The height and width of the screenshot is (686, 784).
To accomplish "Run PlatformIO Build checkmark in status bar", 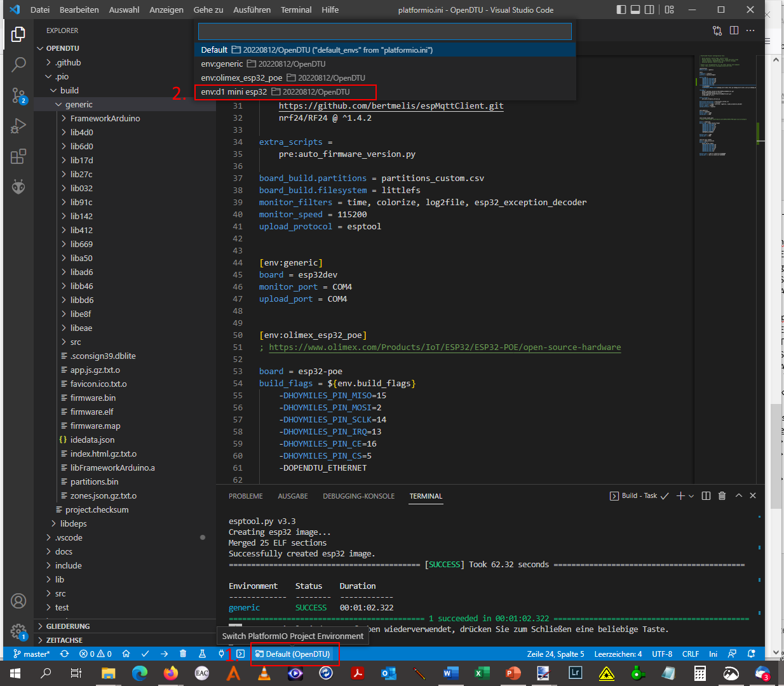I will pyautogui.click(x=145, y=654).
